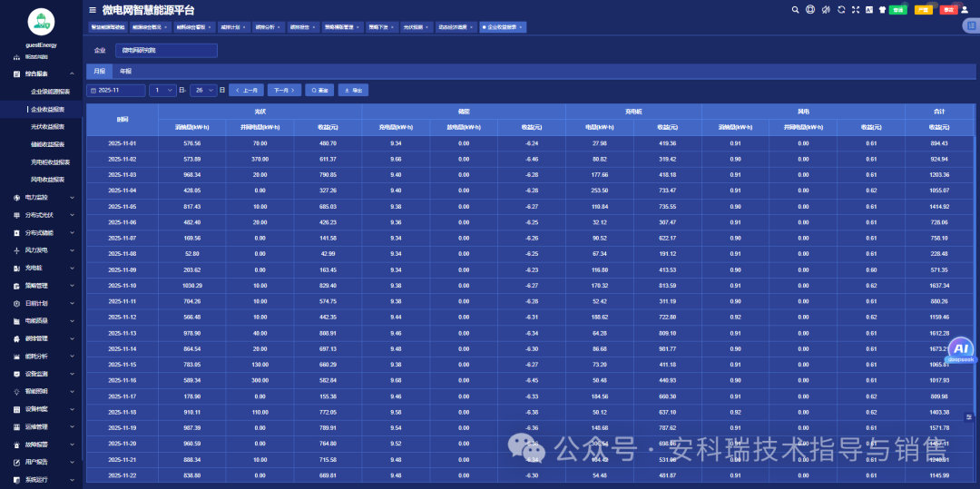The image size is (980, 489).
Task: Expand the 电力监控 menu chevron
Action: pyautogui.click(x=72, y=198)
